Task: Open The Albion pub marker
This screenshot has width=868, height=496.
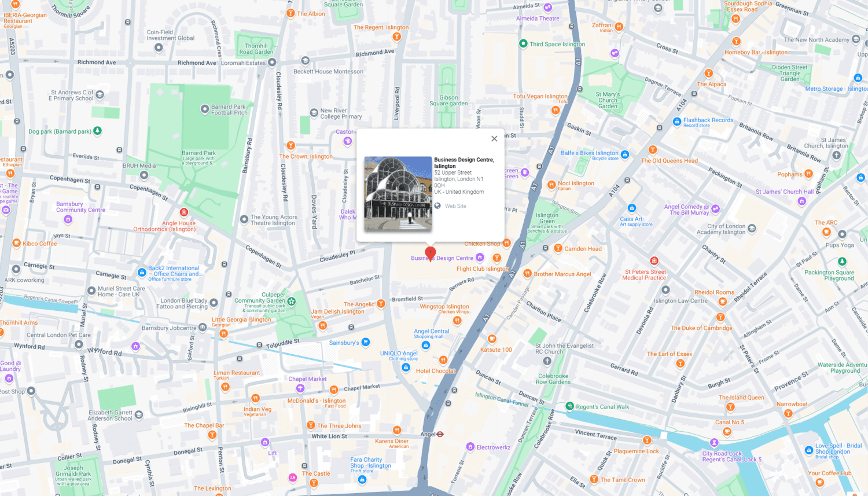Action: [290, 13]
